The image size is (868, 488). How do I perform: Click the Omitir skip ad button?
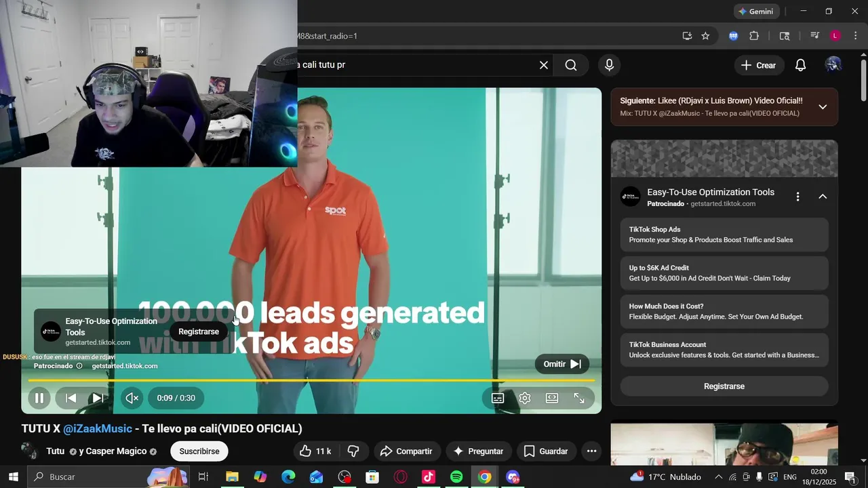pyautogui.click(x=562, y=364)
